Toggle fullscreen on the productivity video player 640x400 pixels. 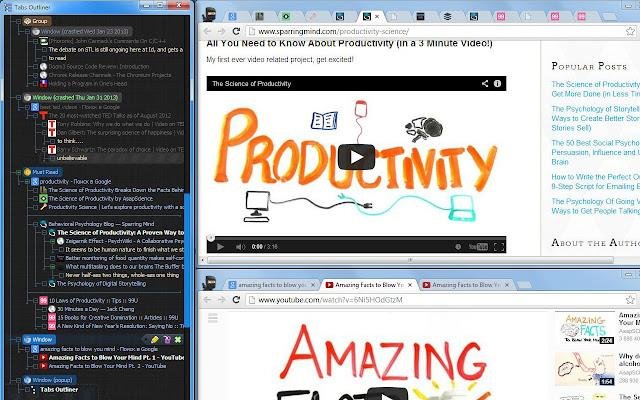pos(499,247)
